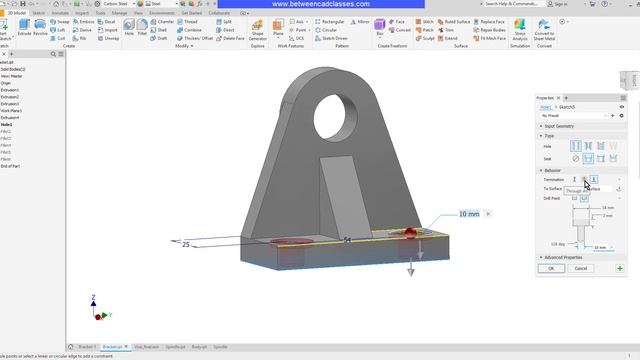The height and width of the screenshot is (360, 640).
Task: Pick the Shell tool
Action: 159,30
